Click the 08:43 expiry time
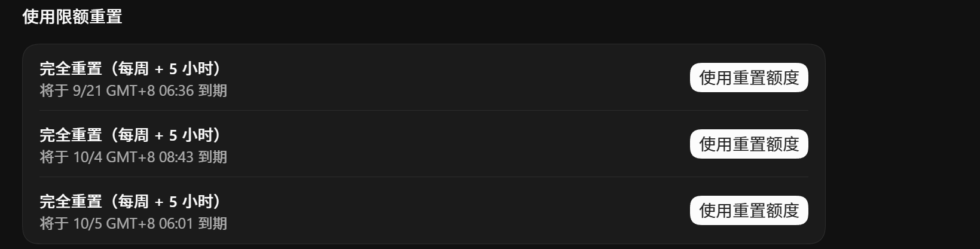 (176, 157)
